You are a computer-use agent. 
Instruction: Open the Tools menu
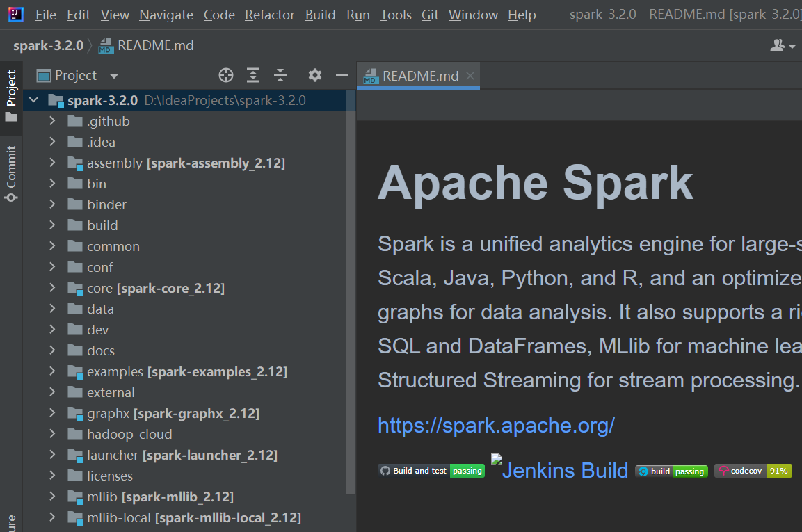[395, 15]
